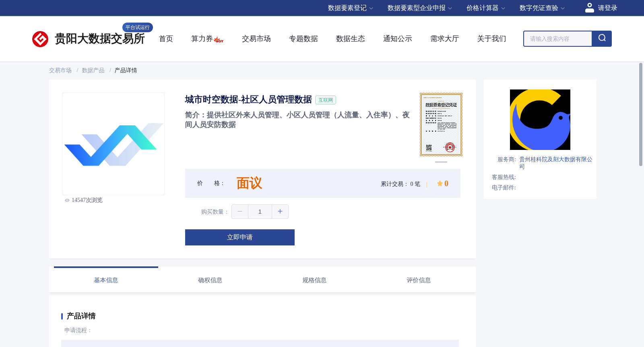The width and height of the screenshot is (644, 347).
Task: Decrease purchase quantity with minus button
Action: [240, 212]
